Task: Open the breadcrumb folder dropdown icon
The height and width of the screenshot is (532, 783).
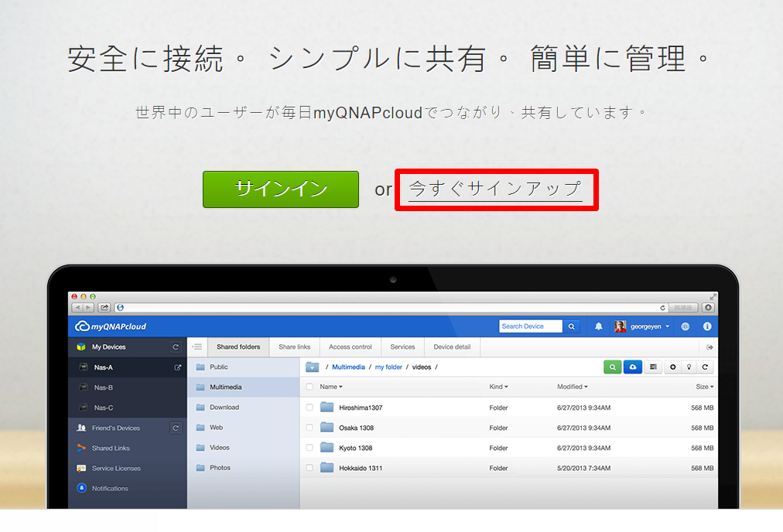Action: pyautogui.click(x=312, y=367)
